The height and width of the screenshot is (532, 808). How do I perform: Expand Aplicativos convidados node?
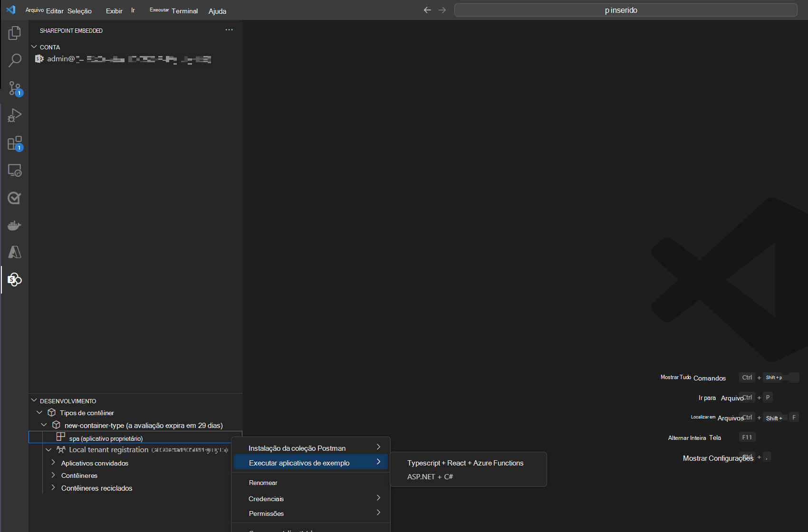pos(53,462)
